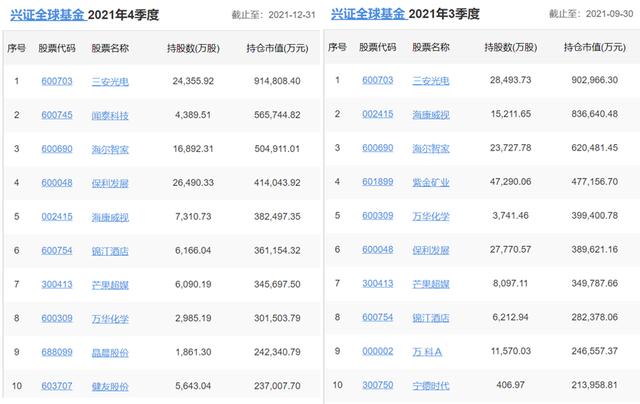Click 股票代码 header in 4季度 table
The width and height of the screenshot is (640, 404).
[x=57, y=49]
